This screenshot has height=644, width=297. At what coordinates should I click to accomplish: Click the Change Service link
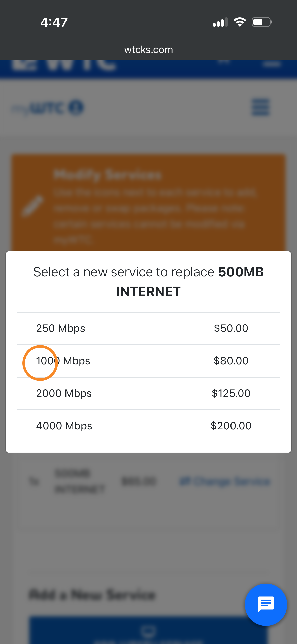pos(225,481)
